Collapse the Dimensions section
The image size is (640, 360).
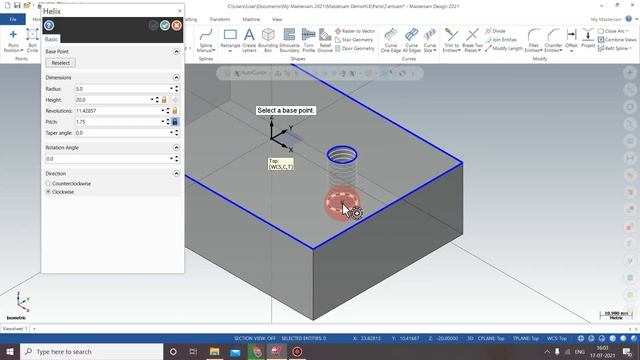point(176,77)
